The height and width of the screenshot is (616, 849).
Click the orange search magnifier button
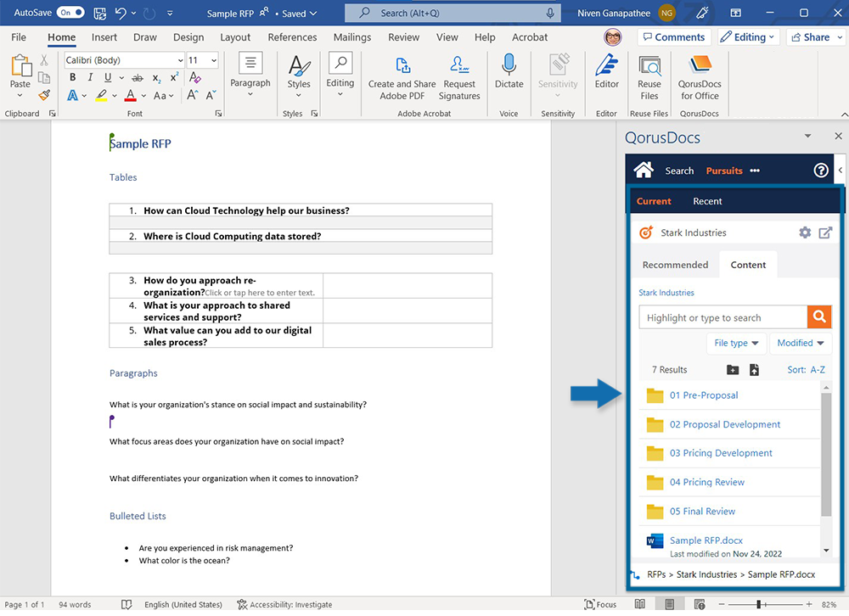(819, 317)
